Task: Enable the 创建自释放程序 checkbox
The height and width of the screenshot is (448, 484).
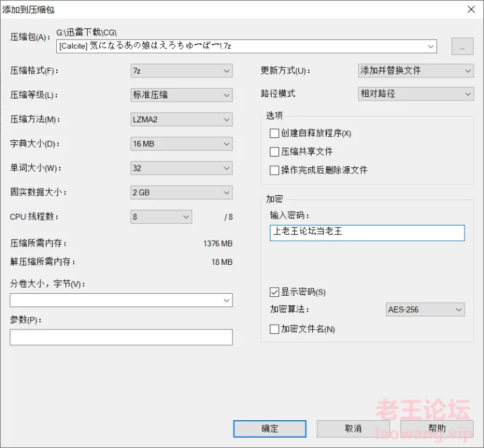Action: [x=275, y=133]
